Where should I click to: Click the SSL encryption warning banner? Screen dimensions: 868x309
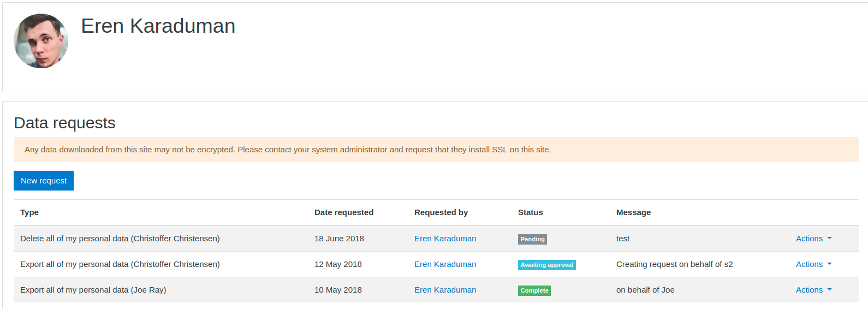pos(436,150)
